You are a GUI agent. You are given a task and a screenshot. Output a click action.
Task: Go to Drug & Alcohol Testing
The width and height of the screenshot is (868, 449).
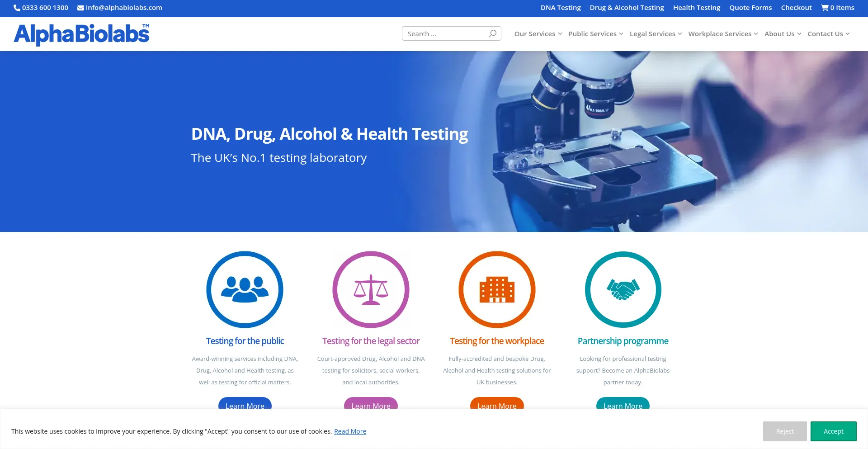[627, 8]
